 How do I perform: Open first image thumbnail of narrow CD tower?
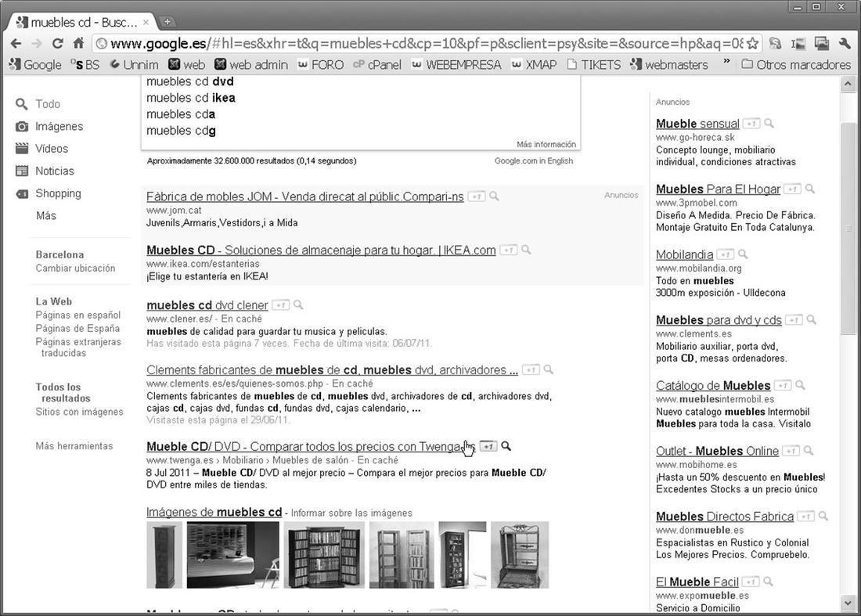click(164, 555)
